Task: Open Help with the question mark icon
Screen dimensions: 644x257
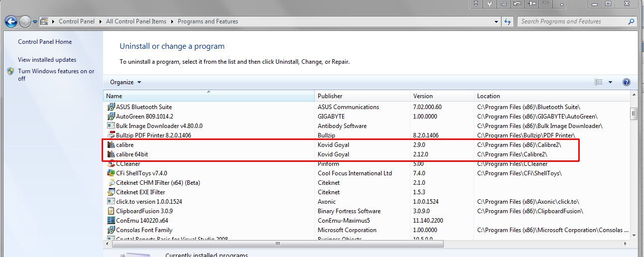Action: click(627, 82)
